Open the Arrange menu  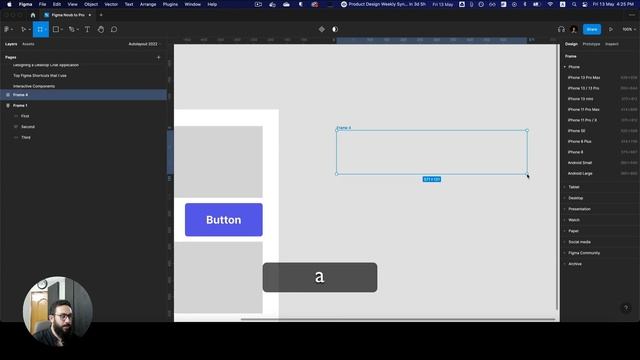148,4
